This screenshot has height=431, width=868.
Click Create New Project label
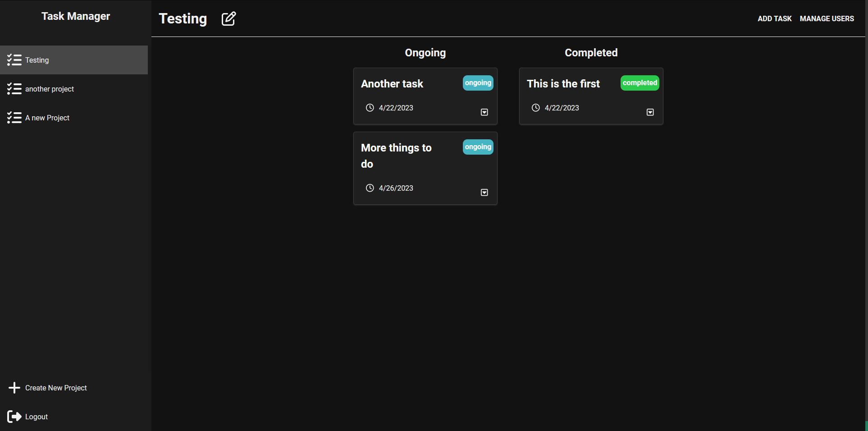point(56,388)
